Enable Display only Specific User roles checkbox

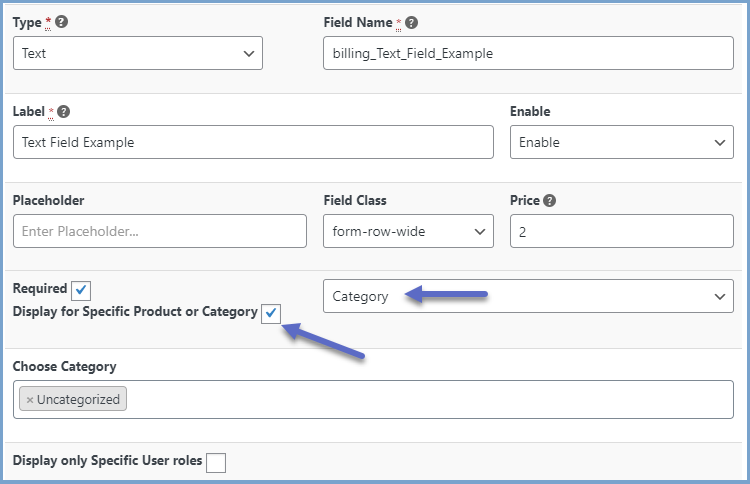click(x=215, y=462)
